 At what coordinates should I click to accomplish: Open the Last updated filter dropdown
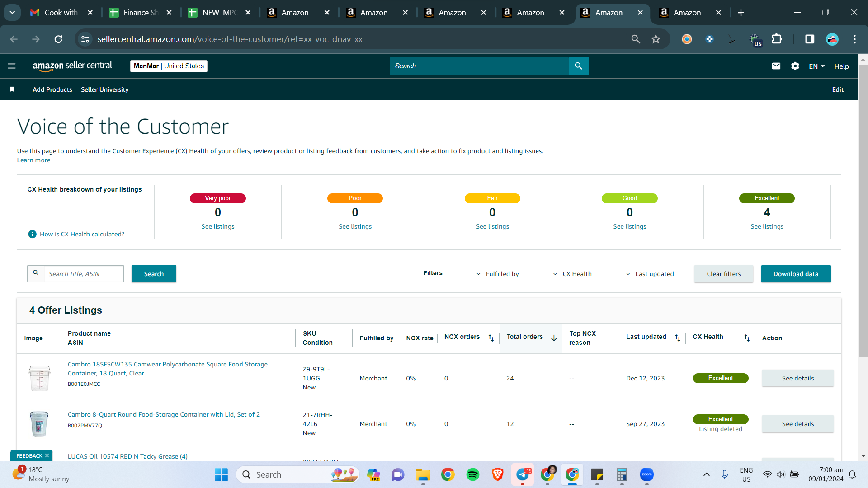[650, 274]
